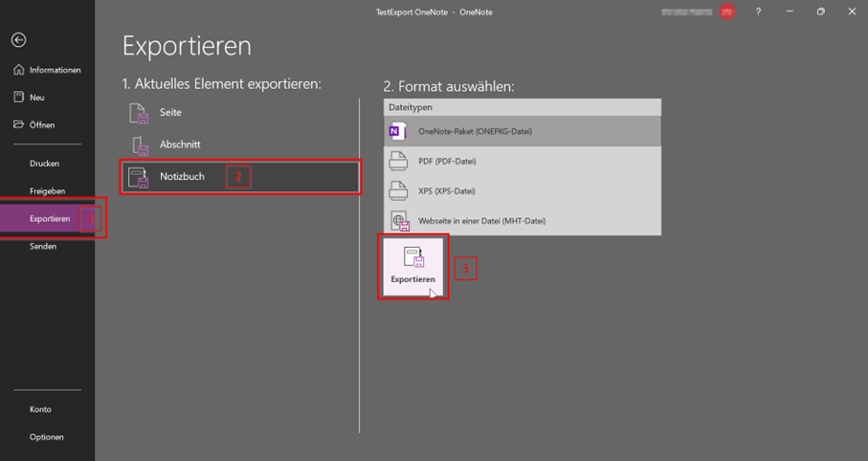The image size is (868, 461).
Task: Click the Informationen home icon
Action: click(x=19, y=70)
